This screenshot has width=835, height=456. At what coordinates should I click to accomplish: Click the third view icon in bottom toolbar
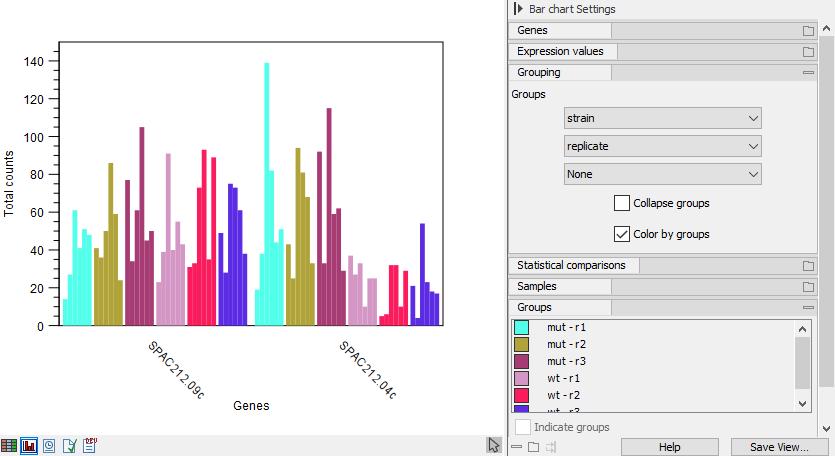(49, 446)
